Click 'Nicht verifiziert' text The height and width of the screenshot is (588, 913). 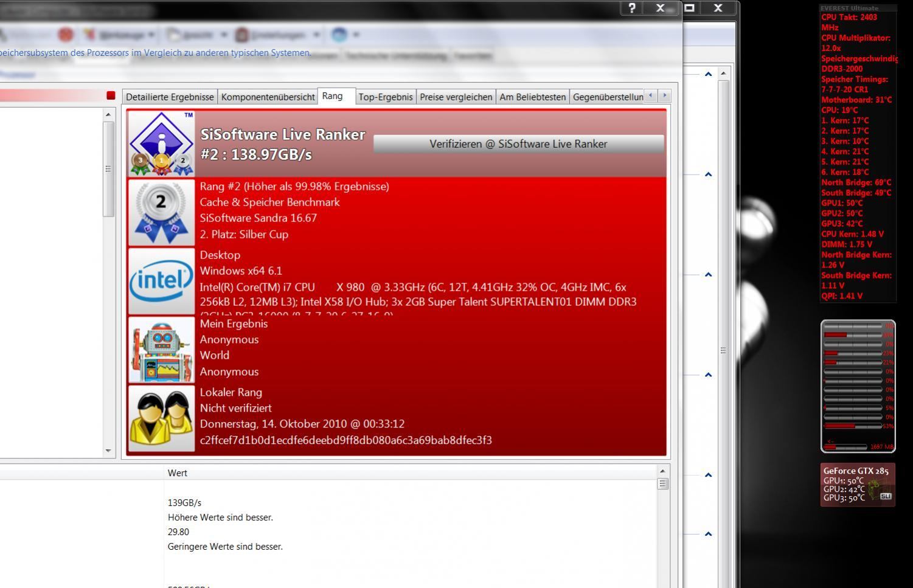[236, 409]
